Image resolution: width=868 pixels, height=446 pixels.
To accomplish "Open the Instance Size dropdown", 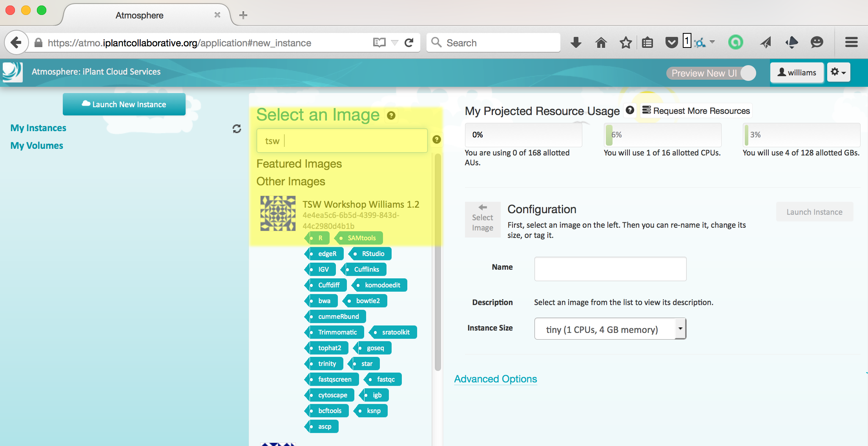I will click(610, 329).
